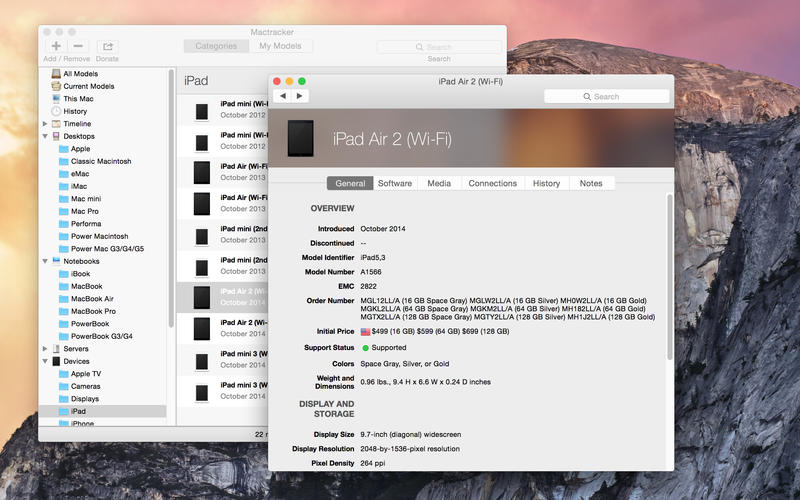Select All Models in sidebar
The width and height of the screenshot is (800, 500).
click(80, 74)
